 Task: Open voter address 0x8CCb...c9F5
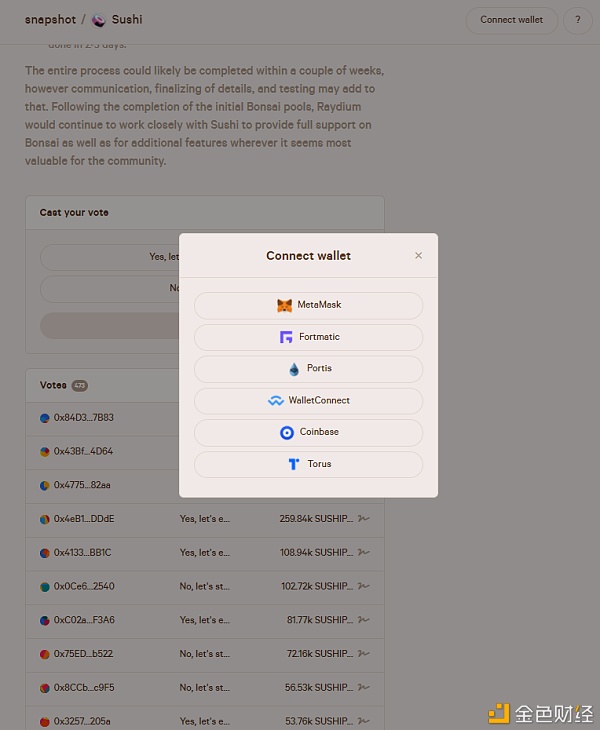pos(84,688)
